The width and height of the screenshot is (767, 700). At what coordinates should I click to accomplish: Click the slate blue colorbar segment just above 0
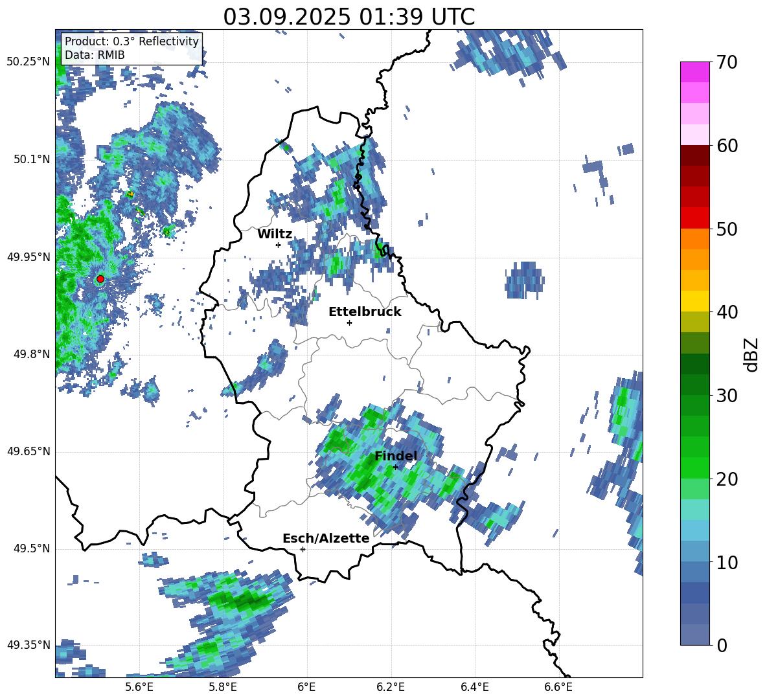(694, 635)
